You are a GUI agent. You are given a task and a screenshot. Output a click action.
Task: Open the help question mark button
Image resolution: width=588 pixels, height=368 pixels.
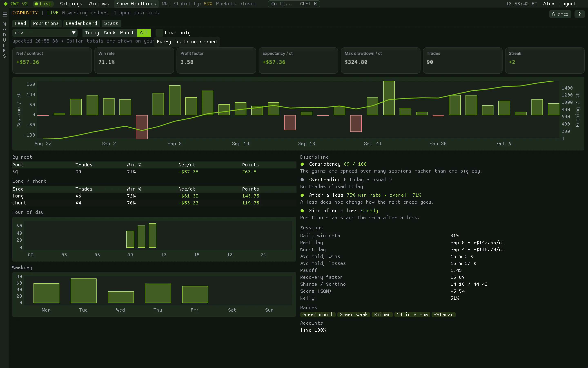[579, 14]
